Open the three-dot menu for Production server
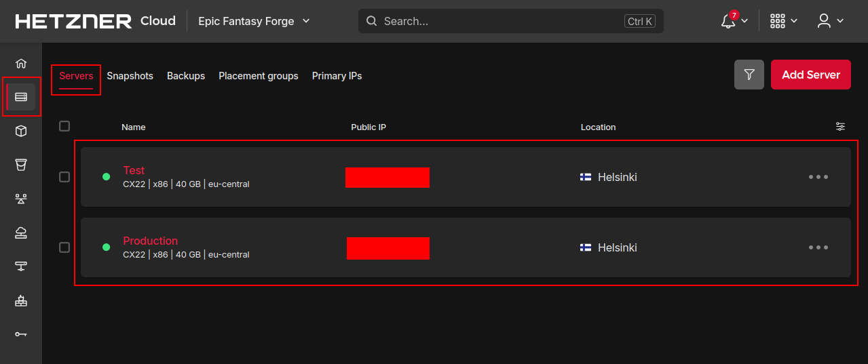Screen dimensions: 868x364 click(x=818, y=247)
